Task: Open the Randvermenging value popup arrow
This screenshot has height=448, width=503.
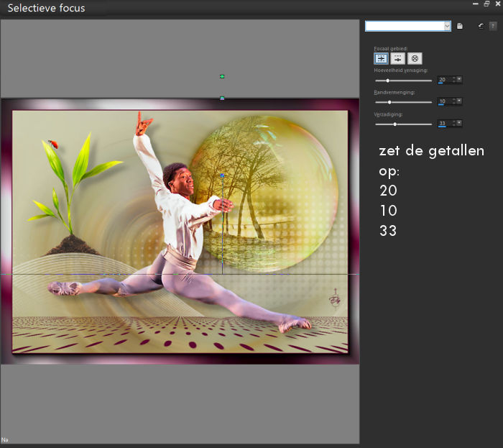Action: [459, 101]
